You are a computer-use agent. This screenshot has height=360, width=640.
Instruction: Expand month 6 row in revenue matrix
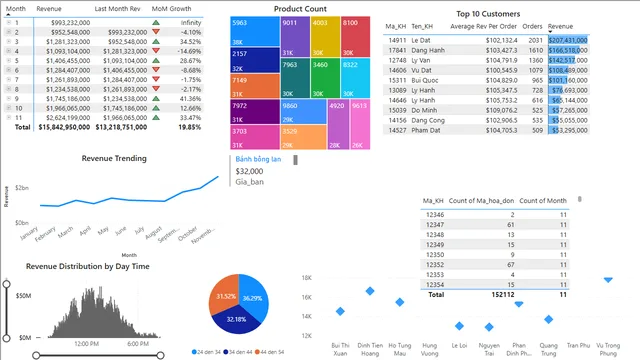coord(9,70)
